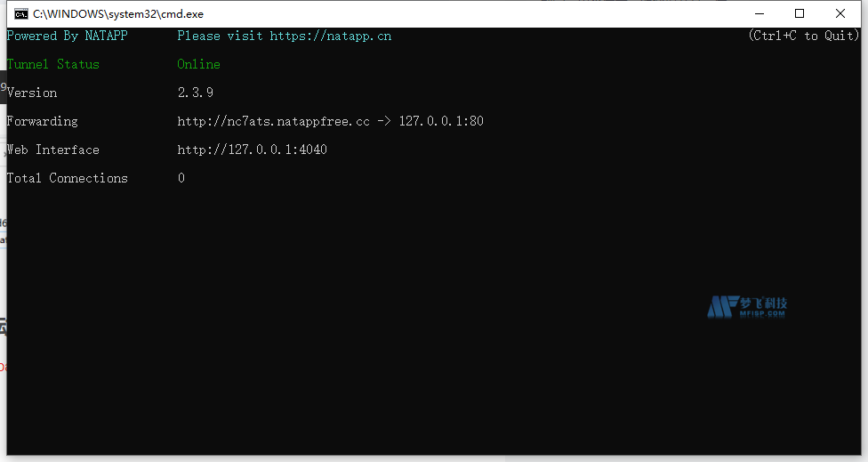Minimize the cmd.exe window
This screenshot has height=462, width=868.
click(x=759, y=13)
